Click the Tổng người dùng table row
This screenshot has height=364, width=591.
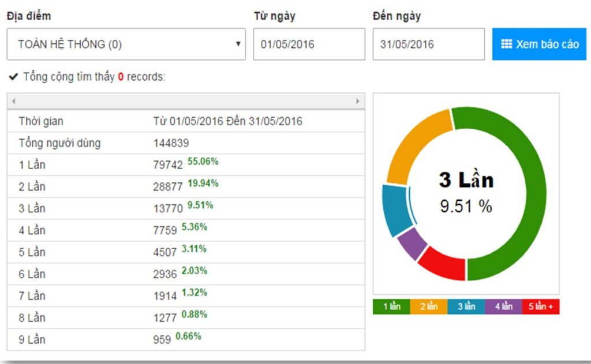point(185,143)
